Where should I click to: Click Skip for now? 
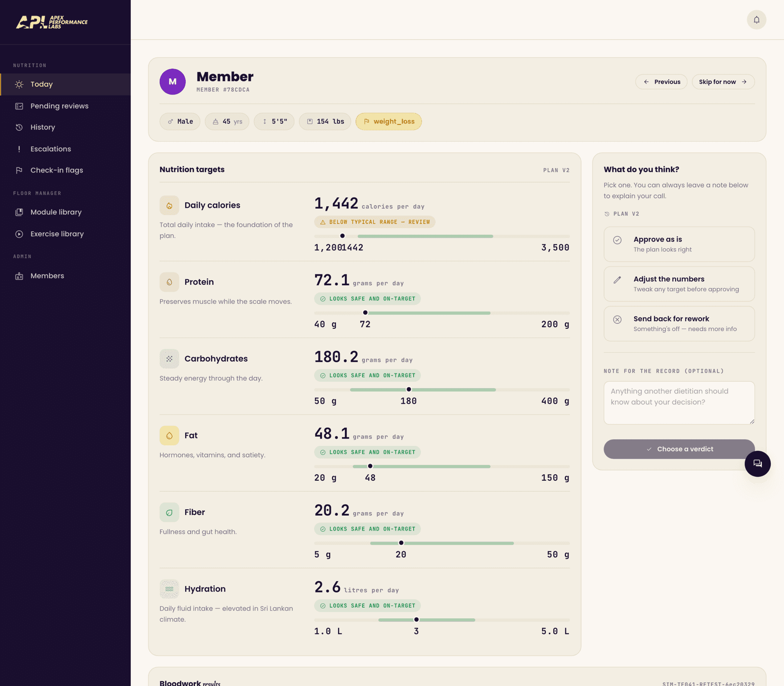click(x=723, y=82)
